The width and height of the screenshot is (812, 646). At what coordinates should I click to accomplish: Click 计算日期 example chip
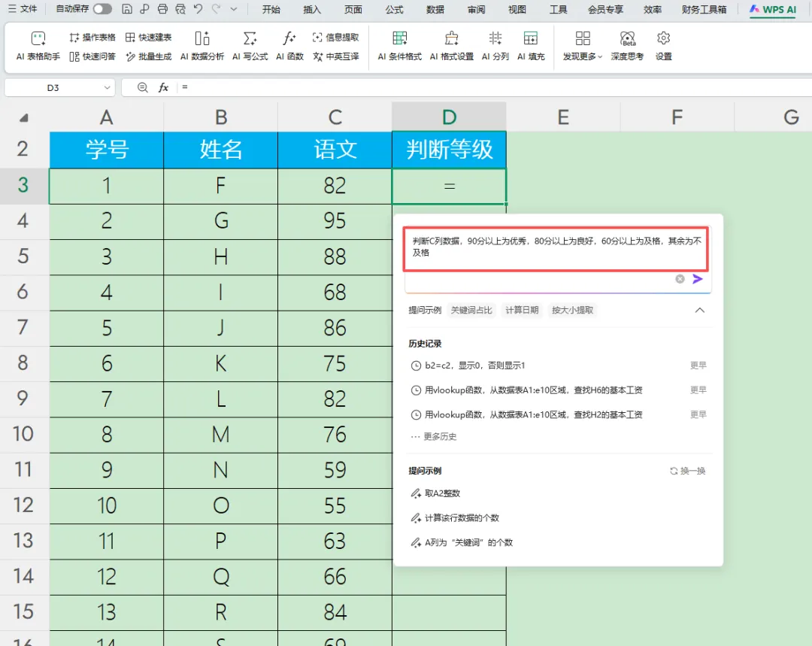pyautogui.click(x=522, y=310)
